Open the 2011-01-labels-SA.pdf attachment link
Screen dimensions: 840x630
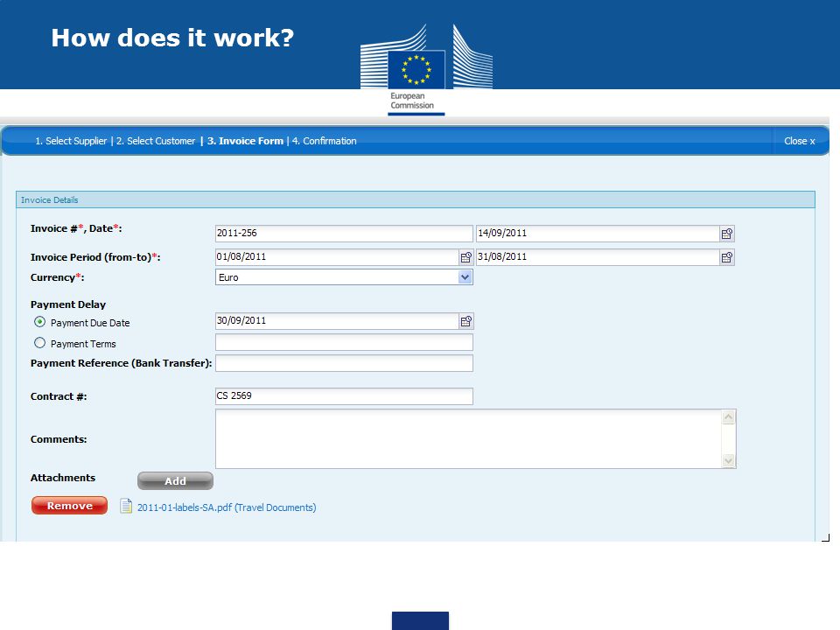(x=227, y=507)
